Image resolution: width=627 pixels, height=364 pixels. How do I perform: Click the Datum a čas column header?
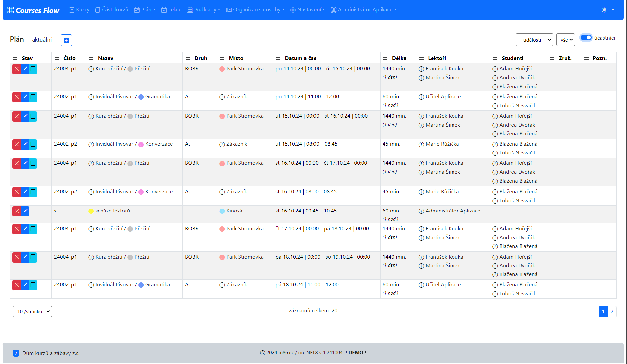click(301, 58)
